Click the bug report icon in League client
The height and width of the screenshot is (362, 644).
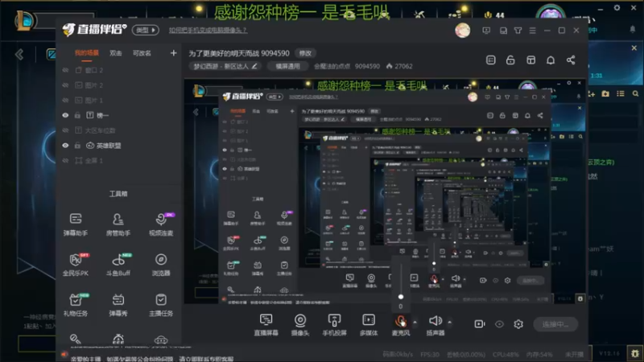(x=634, y=352)
